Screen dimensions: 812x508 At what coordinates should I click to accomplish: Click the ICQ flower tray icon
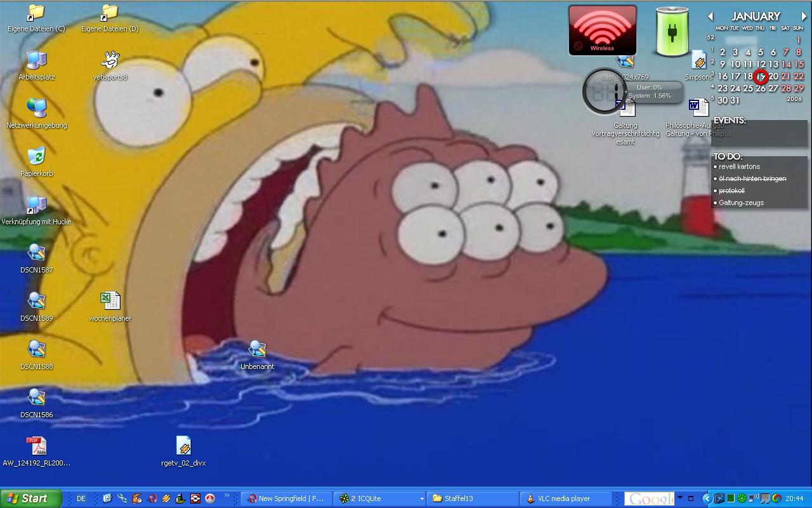[x=742, y=498]
